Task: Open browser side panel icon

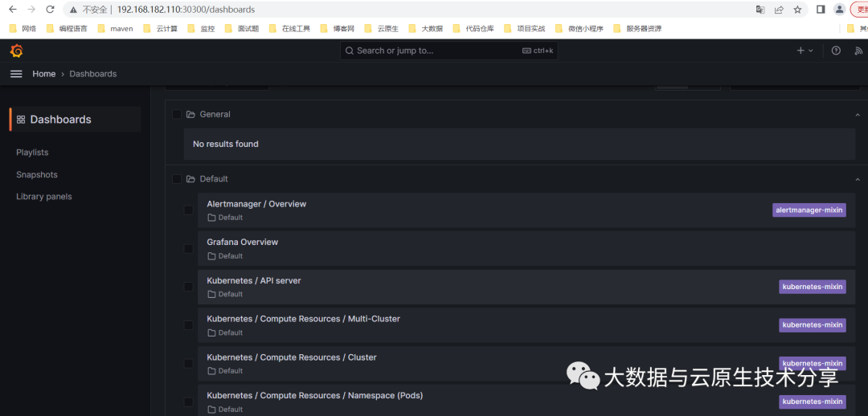Action: pyautogui.click(x=821, y=10)
